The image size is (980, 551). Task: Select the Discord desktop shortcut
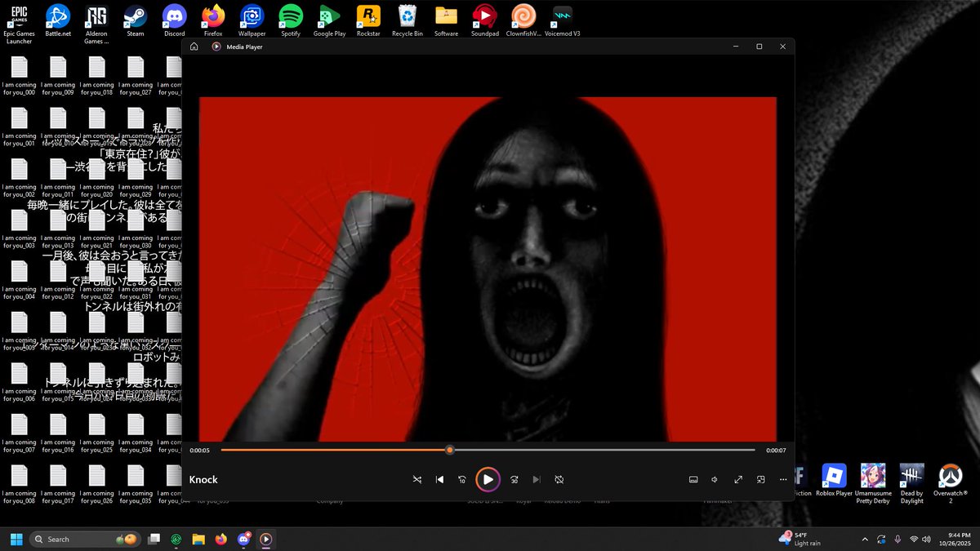[174, 21]
